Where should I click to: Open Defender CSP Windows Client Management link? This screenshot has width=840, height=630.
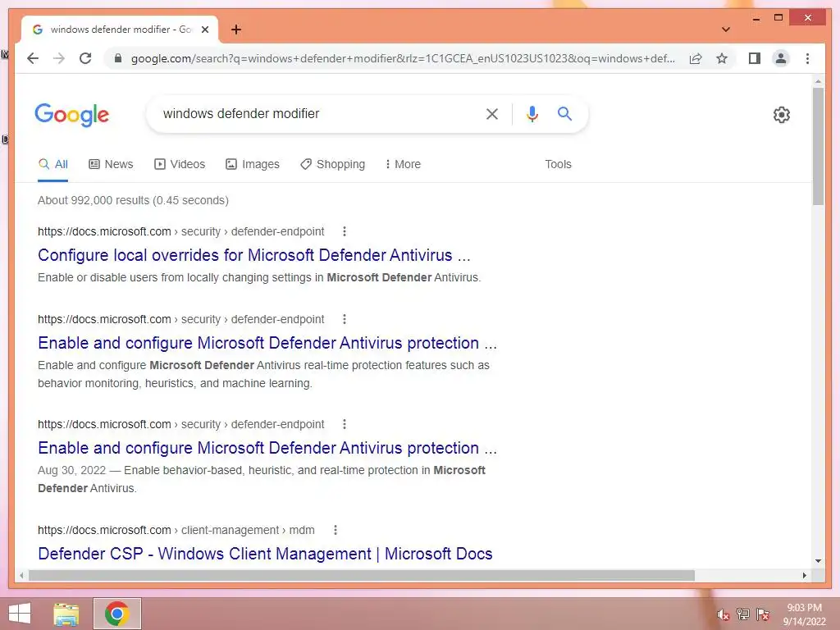(265, 554)
